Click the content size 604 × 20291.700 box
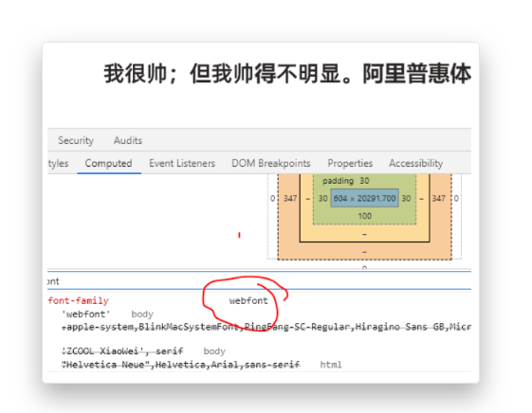Screen dimensions: 532x413 point(365,198)
